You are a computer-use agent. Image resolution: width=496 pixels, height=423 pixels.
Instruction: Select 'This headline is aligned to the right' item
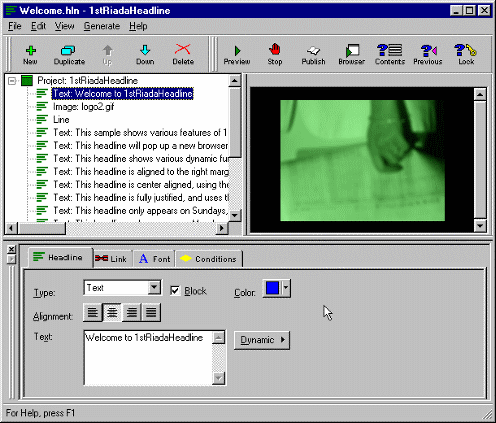coord(140,172)
